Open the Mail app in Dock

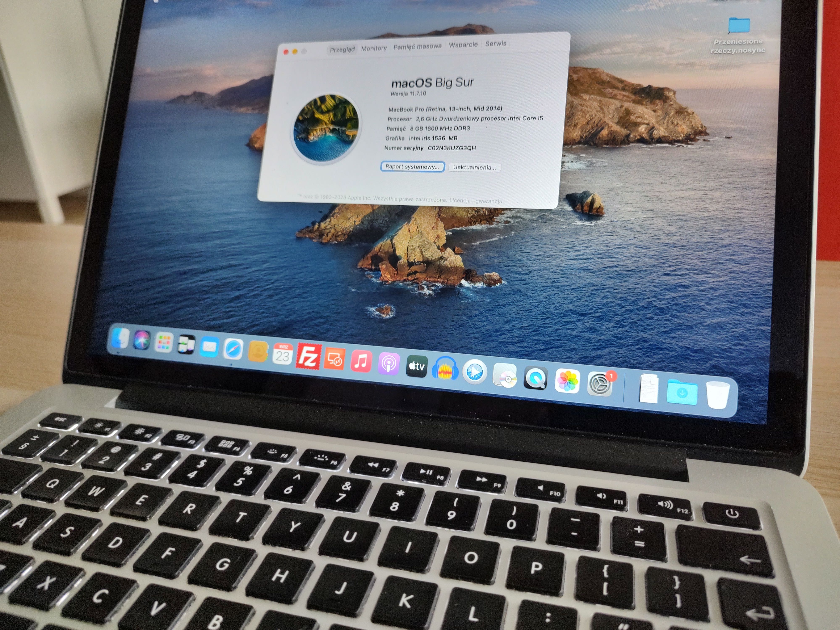pyautogui.click(x=209, y=347)
